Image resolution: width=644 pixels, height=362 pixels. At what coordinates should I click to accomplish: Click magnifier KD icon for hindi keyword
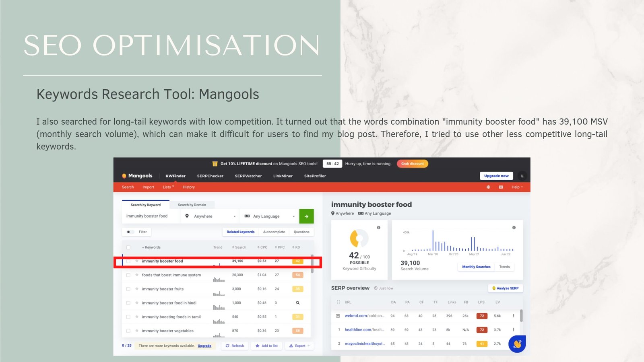[x=298, y=303]
